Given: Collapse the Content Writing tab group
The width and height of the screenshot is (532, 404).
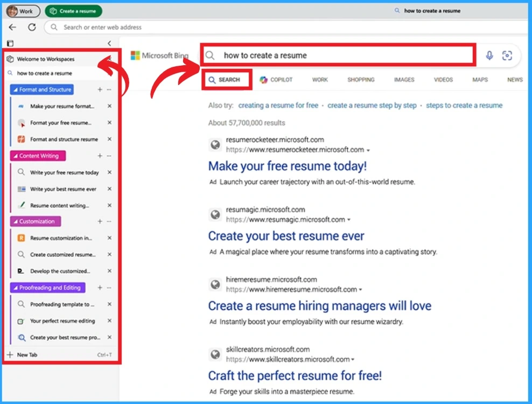Looking at the screenshot, I should 38,156.
